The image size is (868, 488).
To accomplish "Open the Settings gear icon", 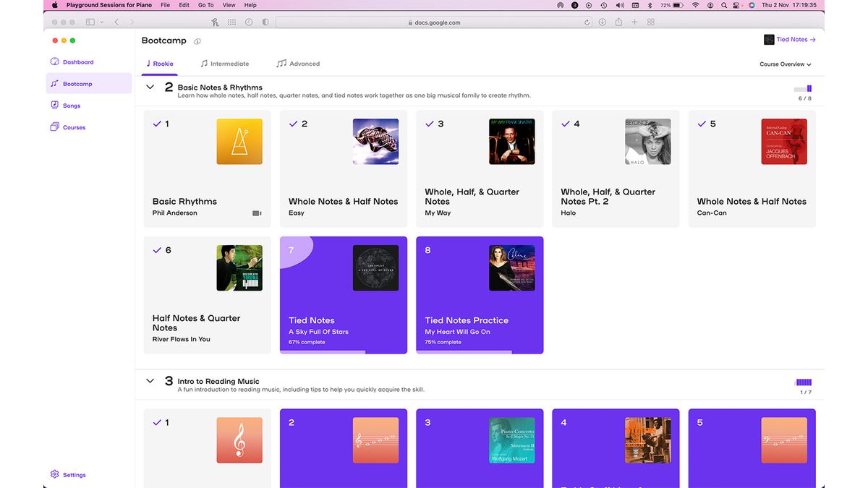I will pos(54,475).
